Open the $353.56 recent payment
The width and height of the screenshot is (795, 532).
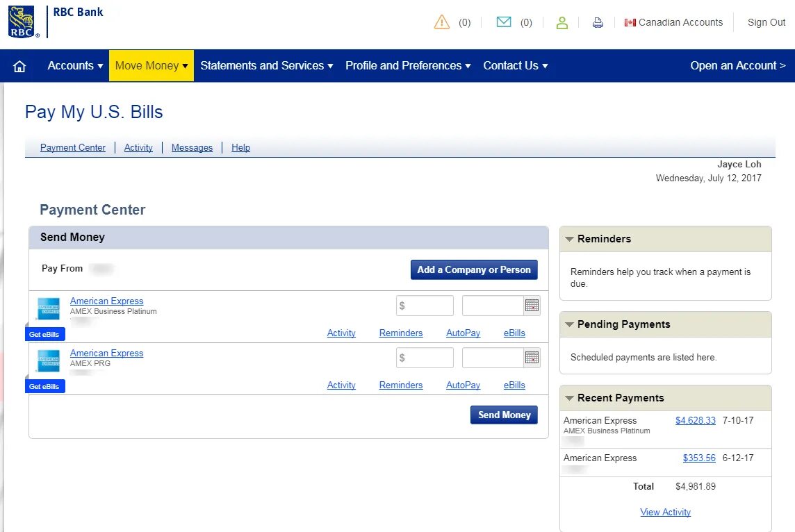pyautogui.click(x=698, y=458)
